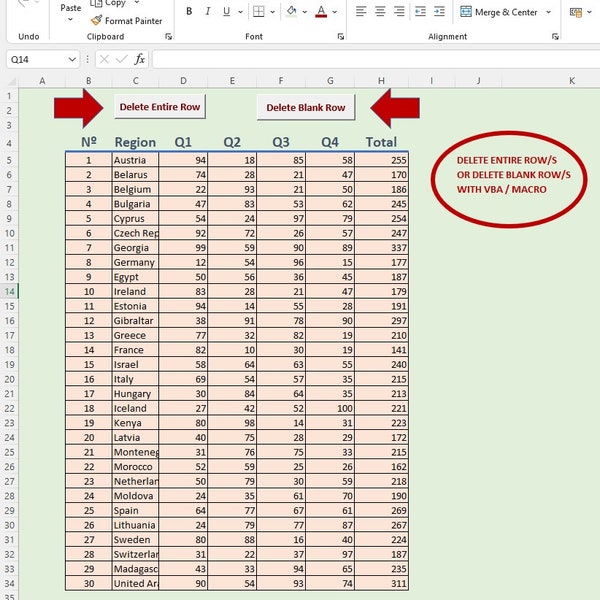
Task: Select the cell containing Belarus
Action: pos(135,175)
